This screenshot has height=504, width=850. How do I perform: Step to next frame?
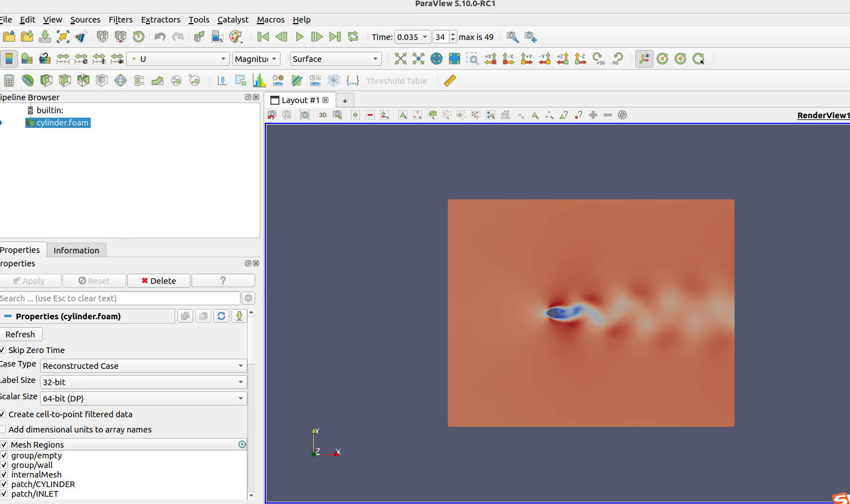coord(317,37)
